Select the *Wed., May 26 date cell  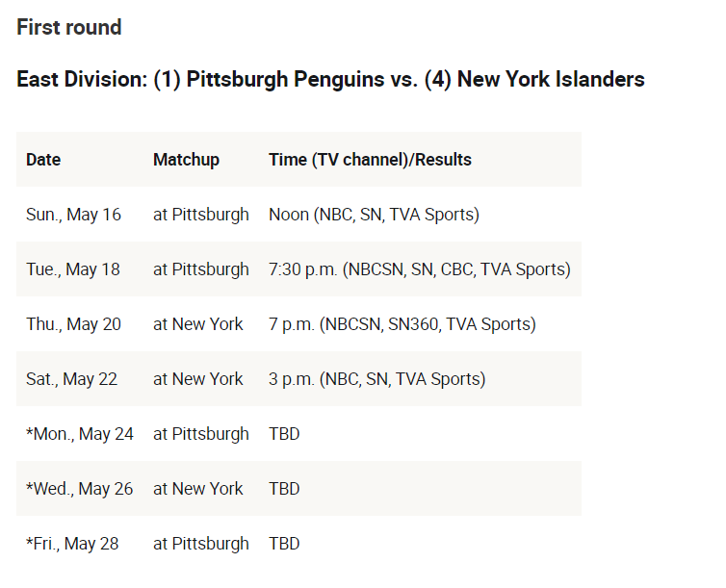(x=80, y=489)
